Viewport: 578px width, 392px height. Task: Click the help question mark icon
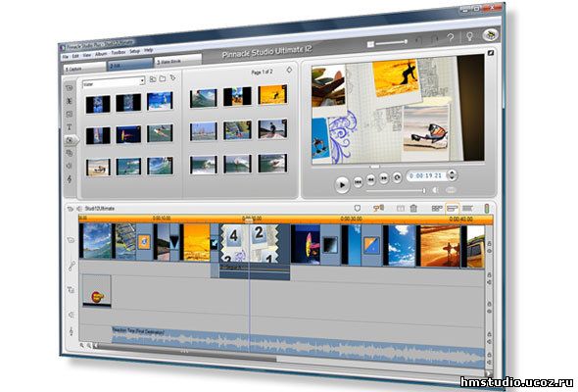[x=451, y=37]
